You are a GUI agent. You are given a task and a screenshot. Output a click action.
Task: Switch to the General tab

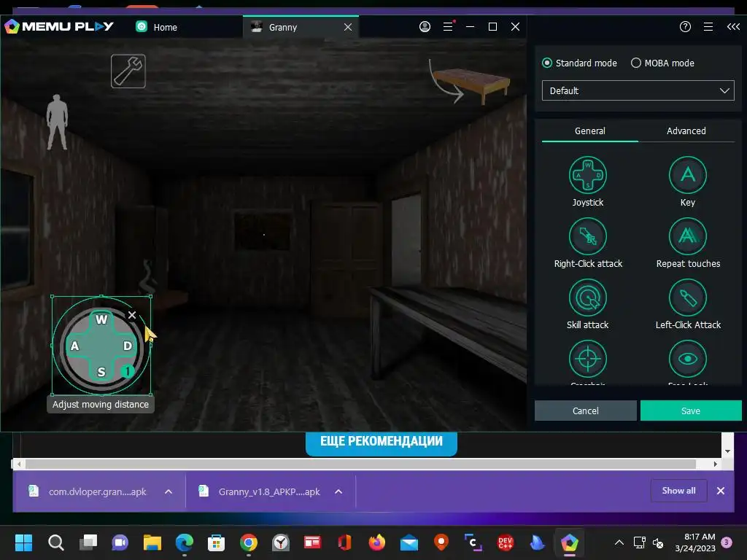[x=589, y=131]
